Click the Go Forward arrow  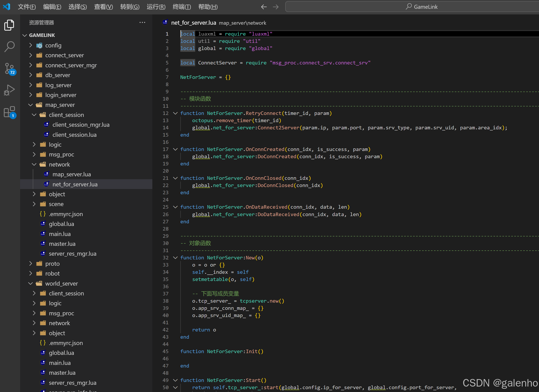[276, 7]
